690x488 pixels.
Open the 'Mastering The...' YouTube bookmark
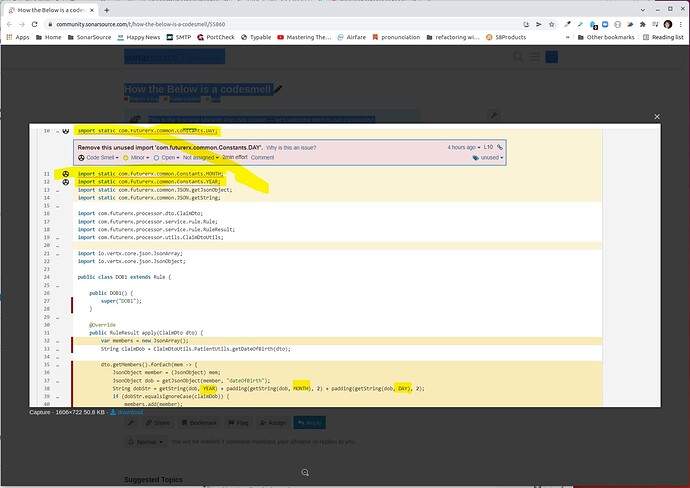coord(304,37)
